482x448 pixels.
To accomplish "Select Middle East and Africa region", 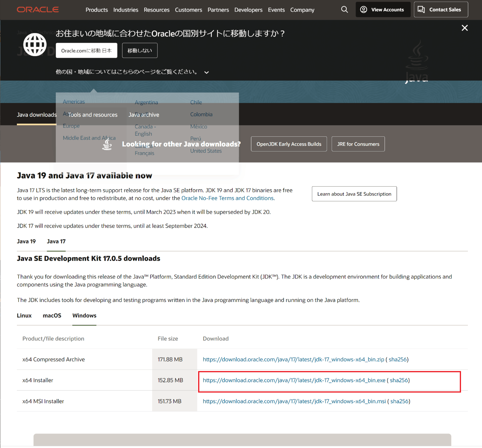I will (89, 138).
